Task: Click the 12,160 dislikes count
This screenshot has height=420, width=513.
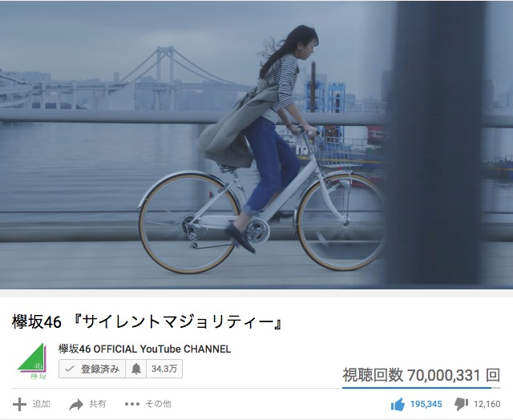Action: point(487,404)
